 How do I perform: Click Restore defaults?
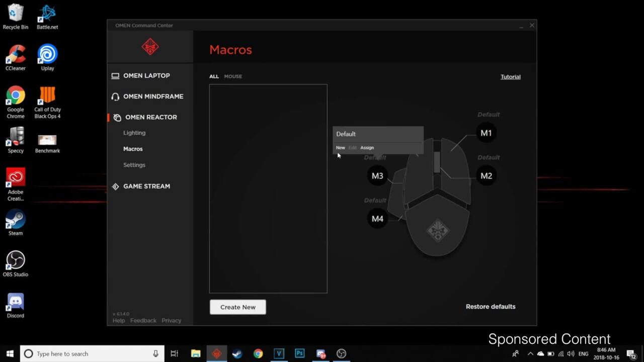491,307
